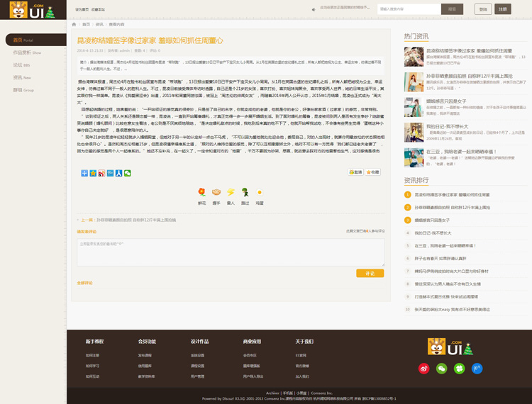This screenshot has width=532, height=404.
Task: Click the egg (鸡蛋) reaction icon
Action: point(260,192)
